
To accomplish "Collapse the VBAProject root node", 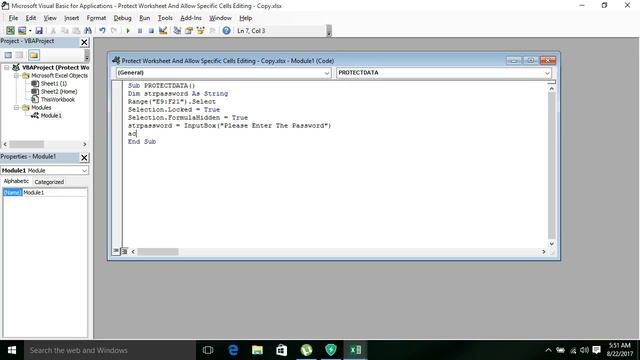I will [x=7, y=67].
